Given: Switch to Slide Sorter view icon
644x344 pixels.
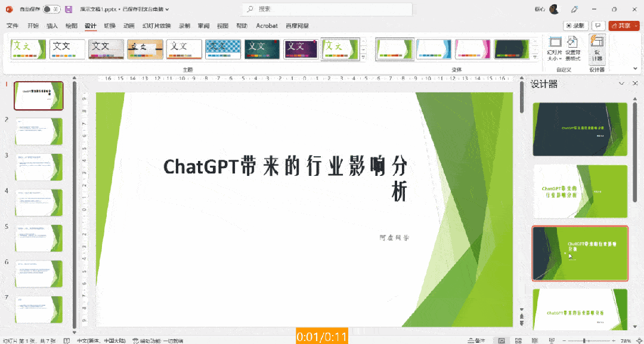Looking at the screenshot, I should click(x=518, y=340).
